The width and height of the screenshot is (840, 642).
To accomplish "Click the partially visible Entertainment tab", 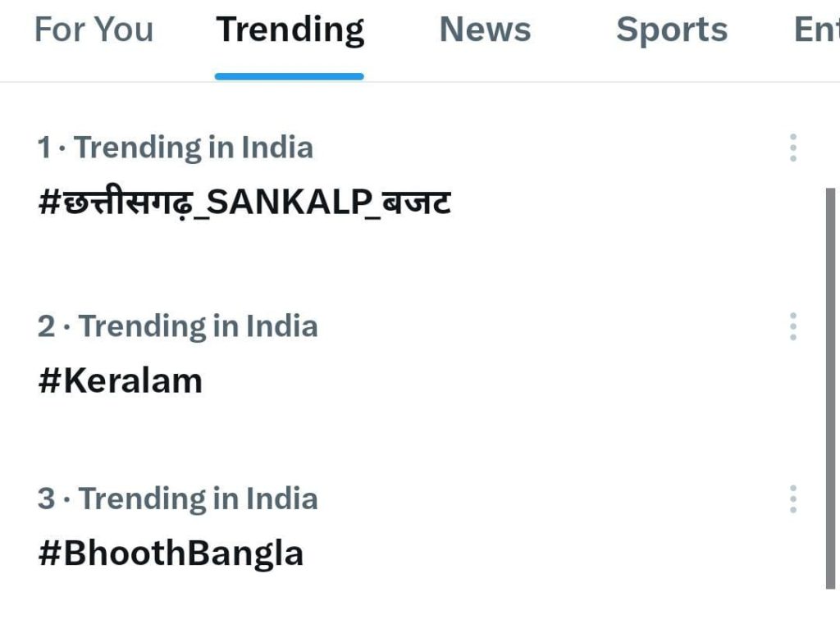I will tap(816, 30).
